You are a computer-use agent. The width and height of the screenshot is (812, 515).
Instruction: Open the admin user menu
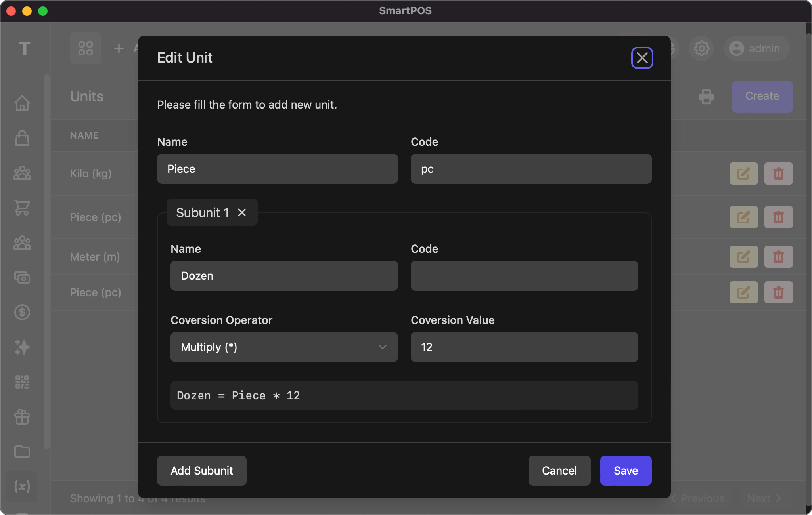click(x=756, y=48)
